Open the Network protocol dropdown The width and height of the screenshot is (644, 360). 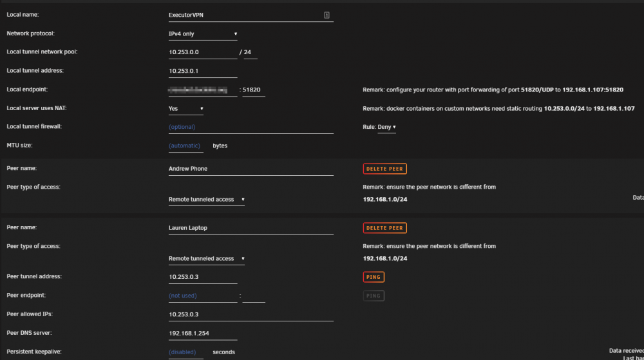pos(203,33)
